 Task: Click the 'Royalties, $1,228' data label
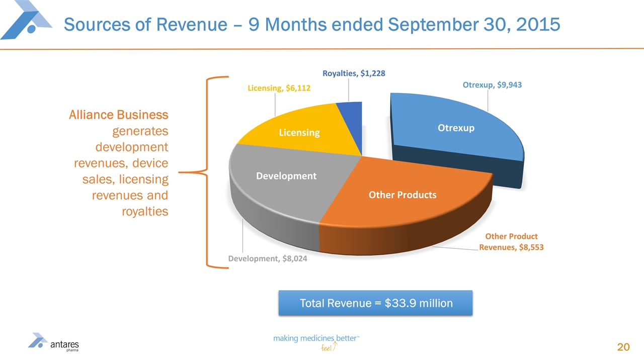(x=354, y=73)
